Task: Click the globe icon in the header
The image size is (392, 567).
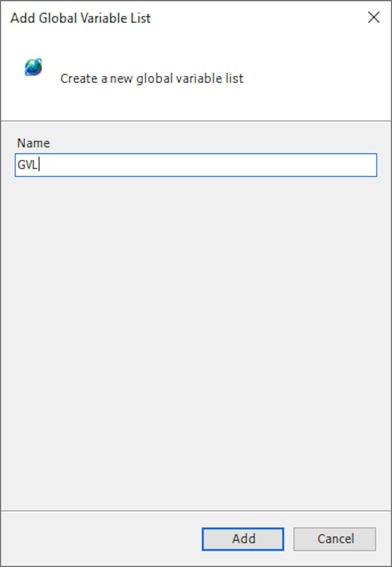Action: [33, 68]
